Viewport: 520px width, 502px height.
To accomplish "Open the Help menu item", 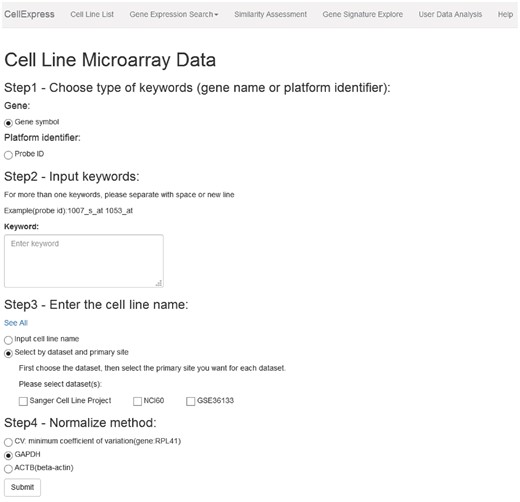I will pos(505,14).
